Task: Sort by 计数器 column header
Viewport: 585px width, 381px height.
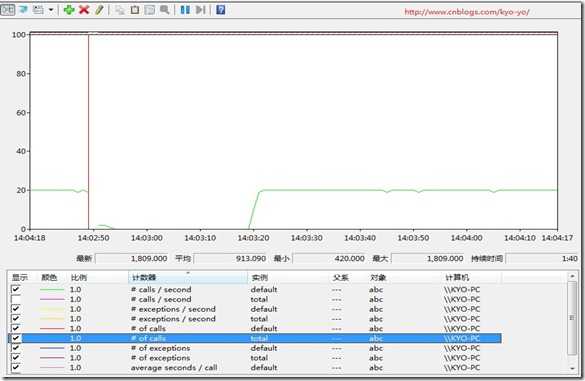Action: coord(188,277)
